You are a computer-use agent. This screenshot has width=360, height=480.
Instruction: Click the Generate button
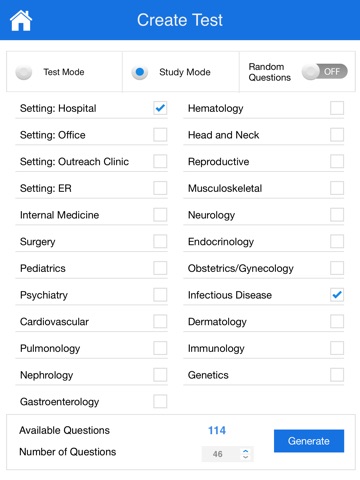click(309, 441)
